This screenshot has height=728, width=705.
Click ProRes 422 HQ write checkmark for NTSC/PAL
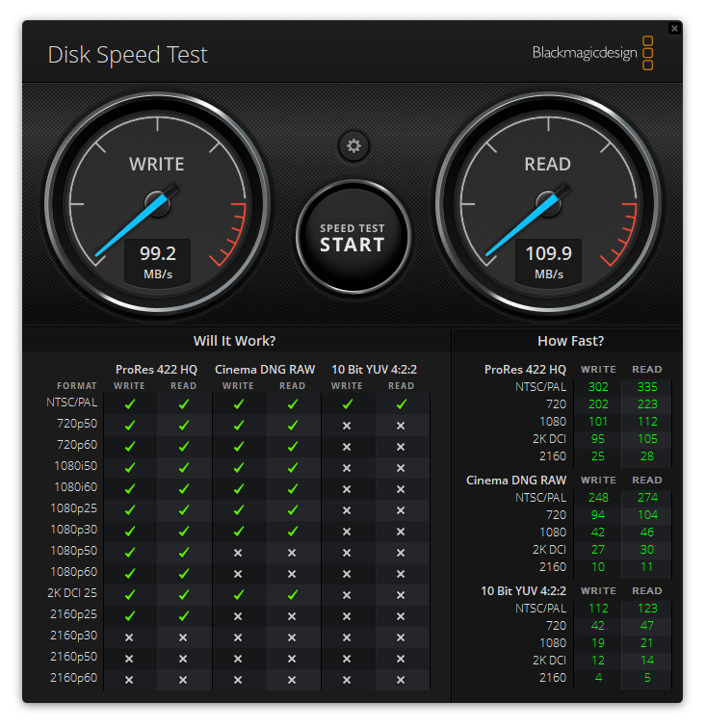(x=129, y=404)
